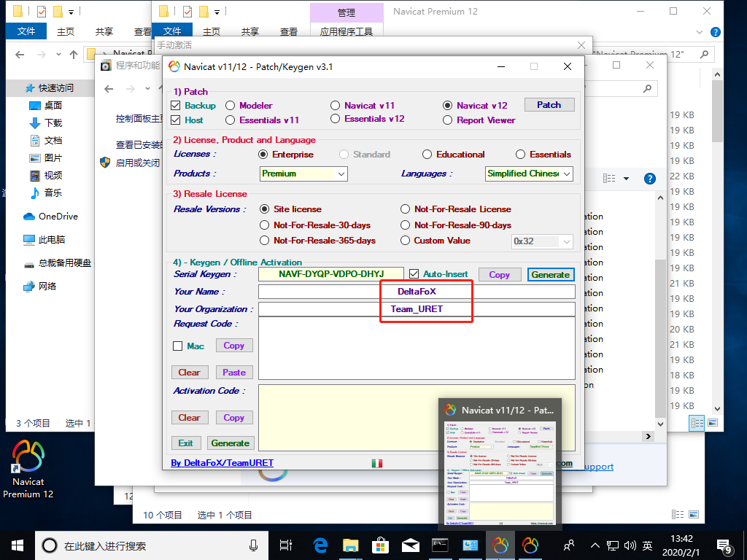Open Microsoft Store from taskbar
The width and height of the screenshot is (747, 560).
point(381,545)
